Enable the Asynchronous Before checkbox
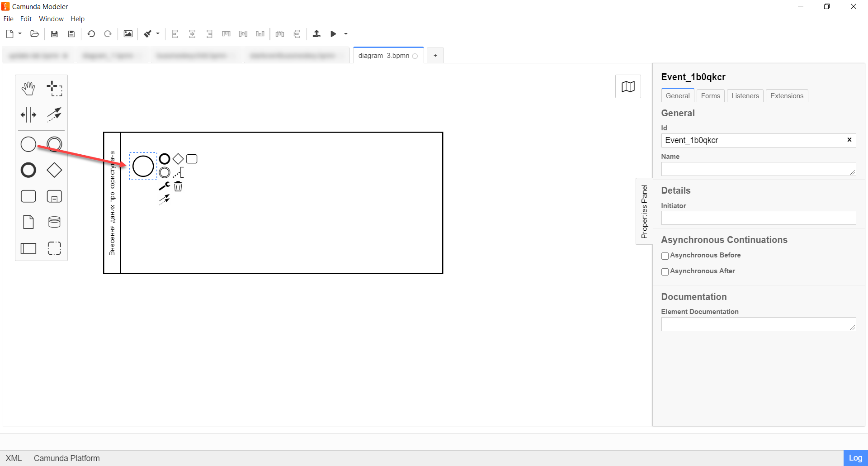Screen dimensions: 868x466 (x=665, y=256)
